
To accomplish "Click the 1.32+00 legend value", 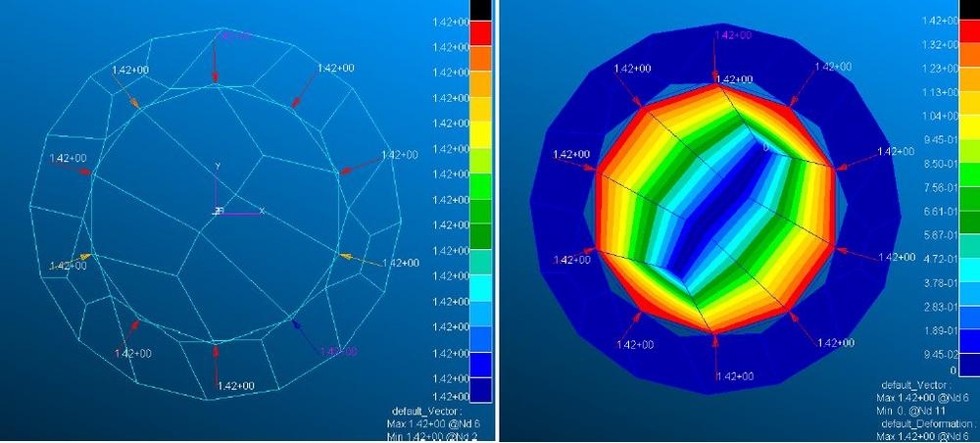I will pos(940,44).
